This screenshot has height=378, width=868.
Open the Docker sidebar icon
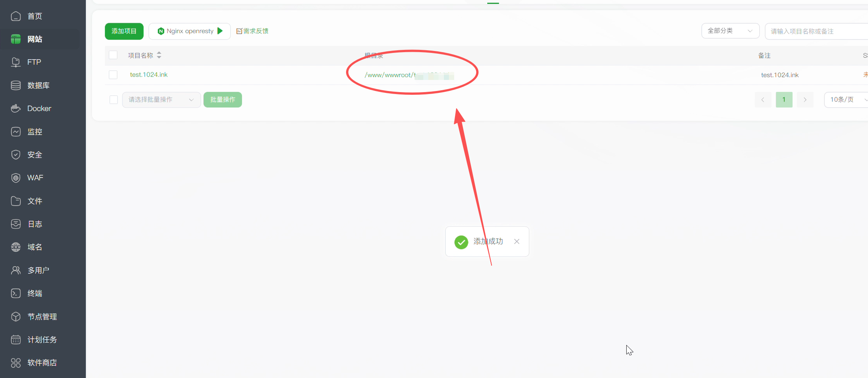[x=16, y=108]
